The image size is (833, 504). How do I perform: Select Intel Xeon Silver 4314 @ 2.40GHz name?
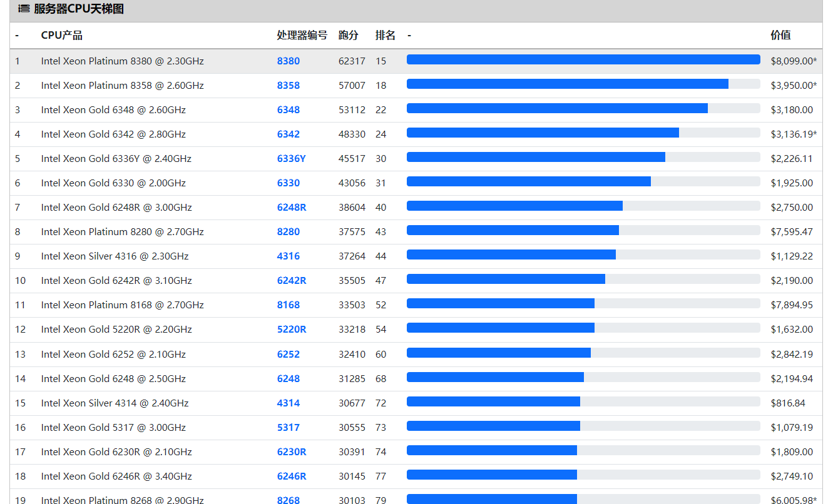coord(115,403)
